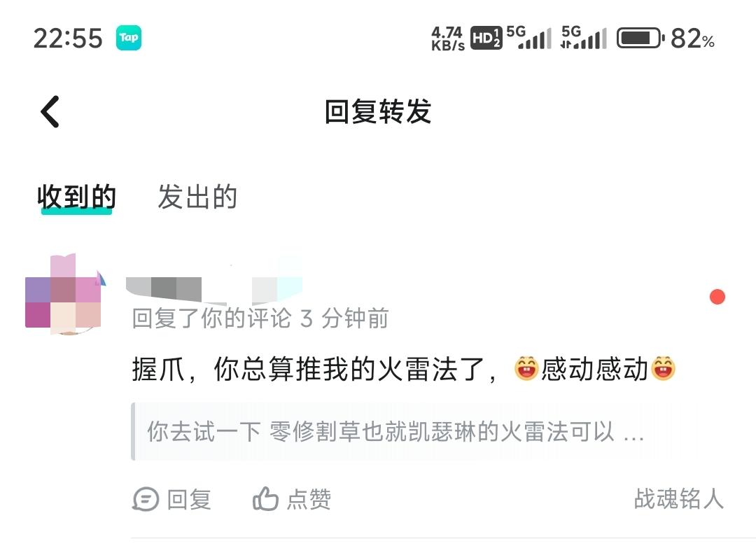Open the 战魂铭人 game link
This screenshot has width=756, height=546.
(x=679, y=498)
